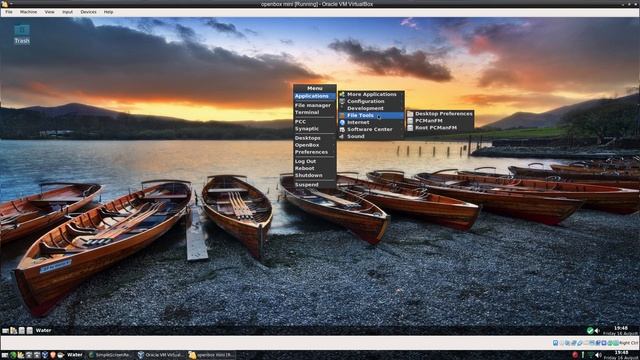Launch File manager from the Menu
640x360 pixels.
pos(315,105)
